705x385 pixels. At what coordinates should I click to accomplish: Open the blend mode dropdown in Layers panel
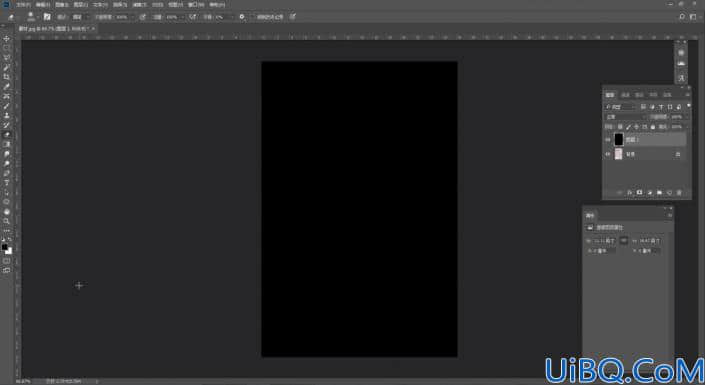625,117
